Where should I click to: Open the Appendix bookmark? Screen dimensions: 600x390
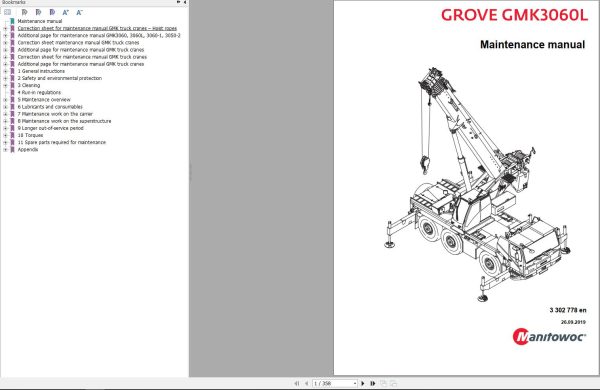28,150
